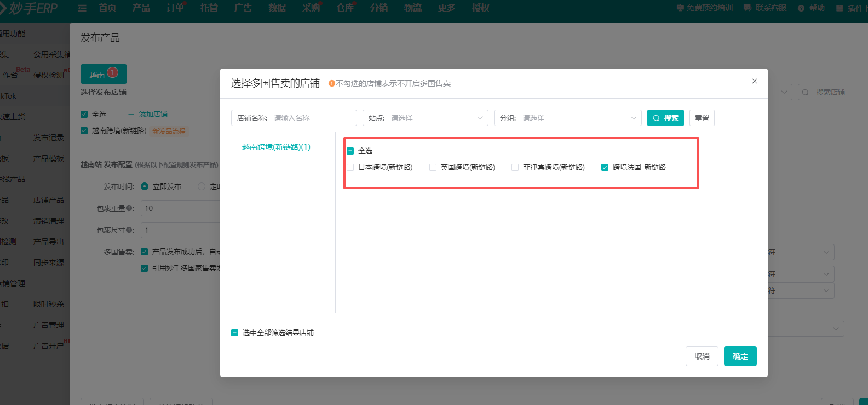The image size is (868, 405).
Task: Close the 选择多国售卖的店铺 dialog
Action: (x=754, y=81)
